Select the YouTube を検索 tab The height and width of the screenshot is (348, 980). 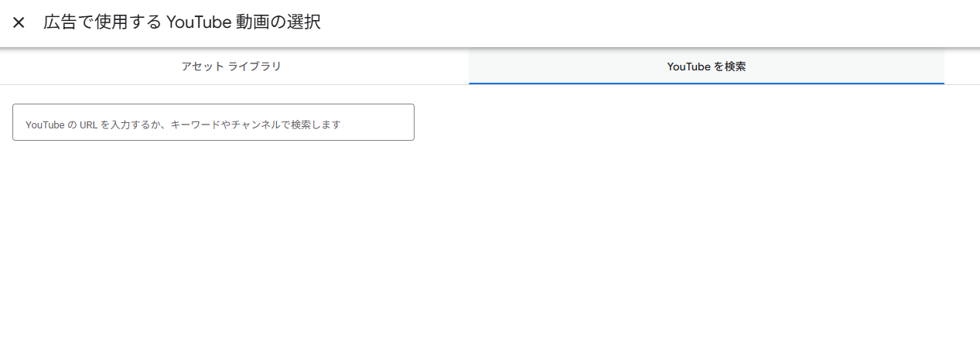pyautogui.click(x=706, y=67)
